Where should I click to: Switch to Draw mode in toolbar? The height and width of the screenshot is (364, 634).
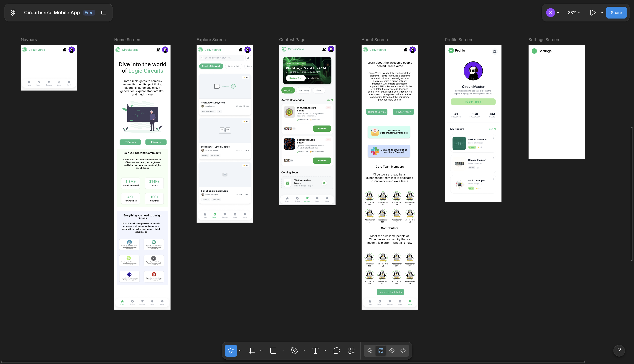tap(369, 350)
